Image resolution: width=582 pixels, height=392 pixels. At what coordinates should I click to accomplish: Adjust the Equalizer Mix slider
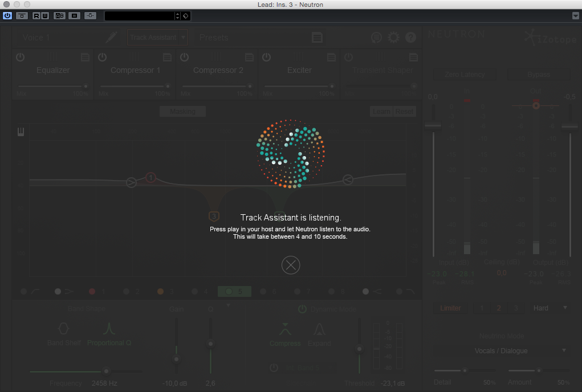tap(52, 86)
